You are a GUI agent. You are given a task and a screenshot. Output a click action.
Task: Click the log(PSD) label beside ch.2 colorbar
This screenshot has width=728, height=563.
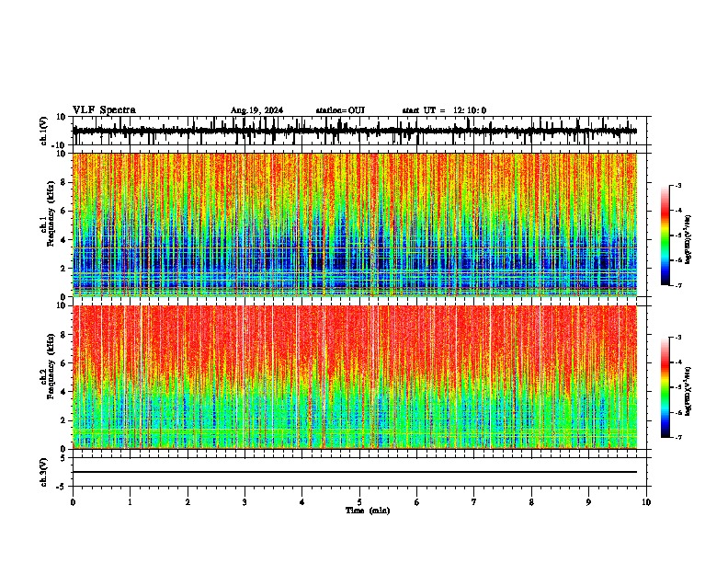pos(688,391)
